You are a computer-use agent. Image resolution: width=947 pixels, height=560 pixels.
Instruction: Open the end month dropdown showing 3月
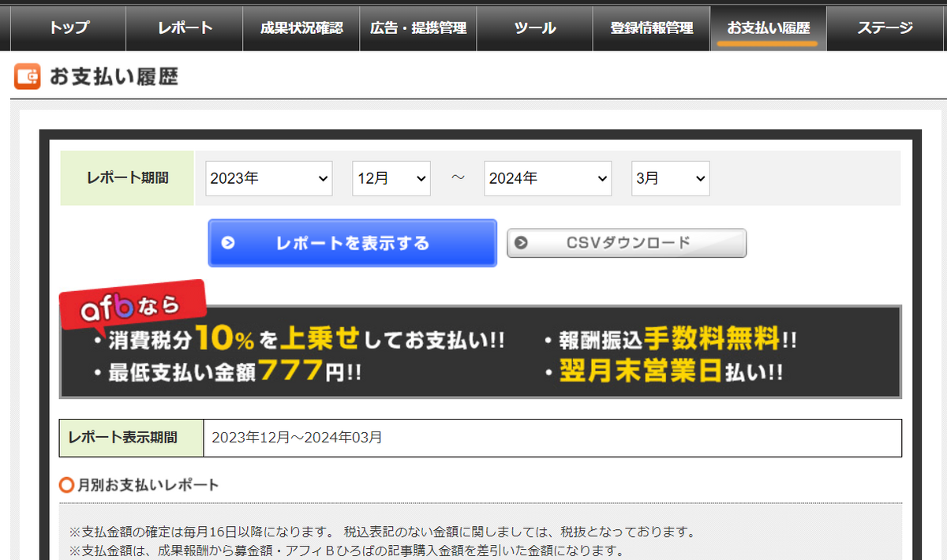(670, 178)
